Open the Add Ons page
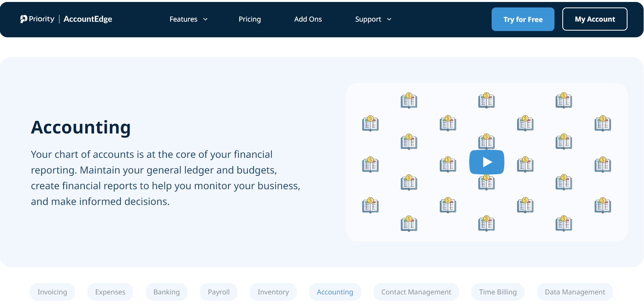Screen dimensions: 644x307 coord(308,19)
